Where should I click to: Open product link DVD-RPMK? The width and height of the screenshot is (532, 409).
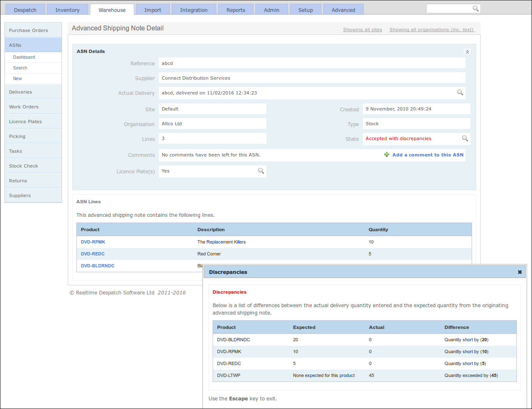pos(93,242)
